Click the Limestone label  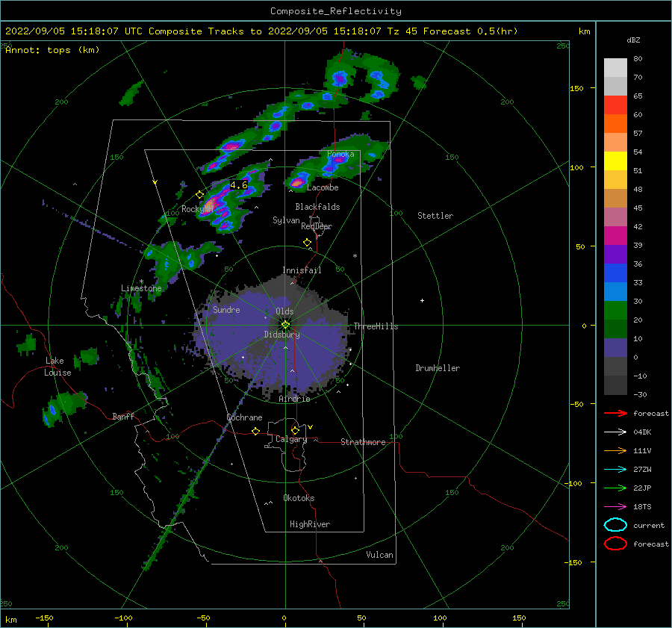[141, 288]
